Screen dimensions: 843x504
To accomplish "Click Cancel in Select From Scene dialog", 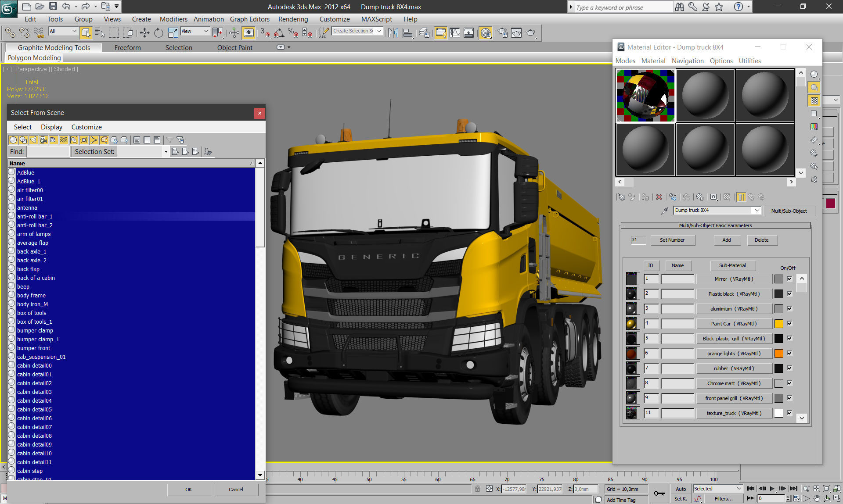I will (236, 490).
